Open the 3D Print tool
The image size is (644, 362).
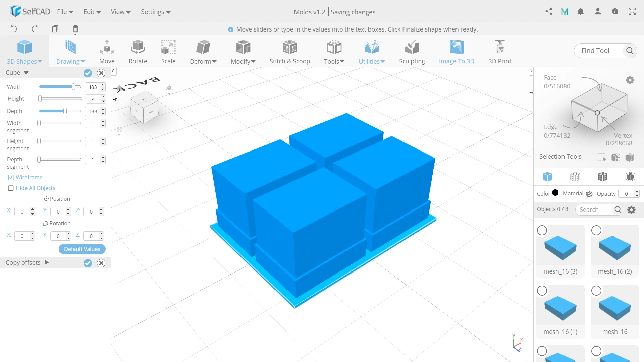[x=500, y=52]
